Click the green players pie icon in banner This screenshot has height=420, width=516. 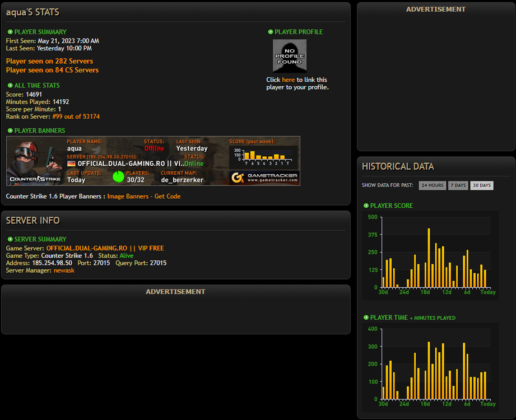(x=118, y=177)
